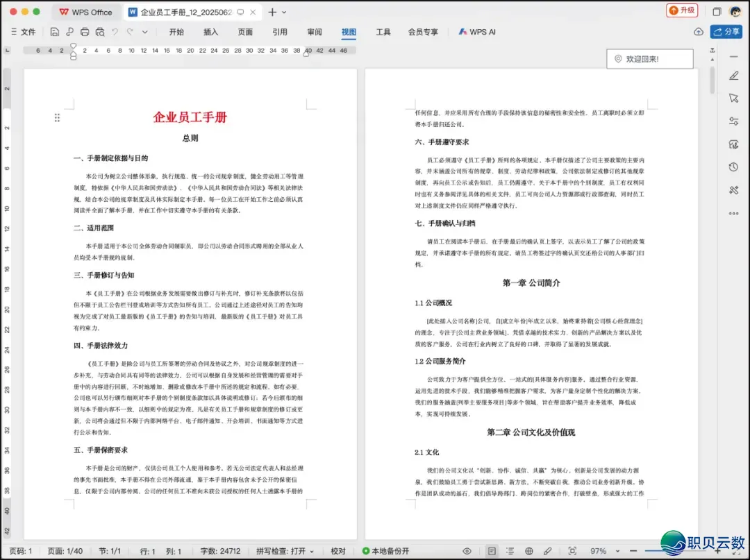Switch to the WPS Office home tab

pos(86,12)
